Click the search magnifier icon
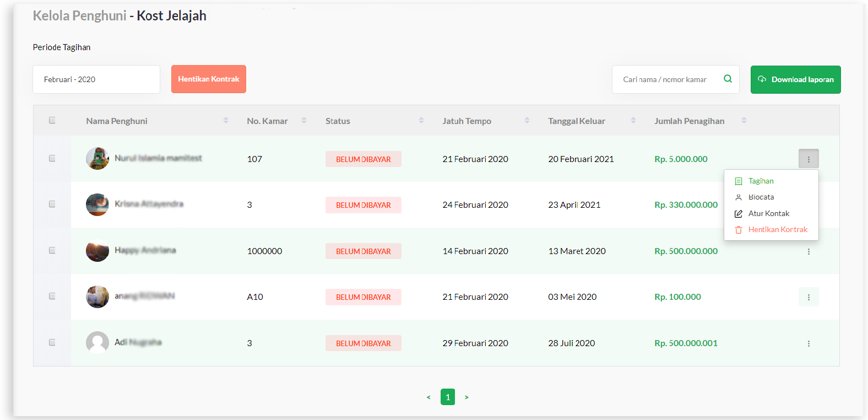The image size is (868, 420). (x=728, y=79)
